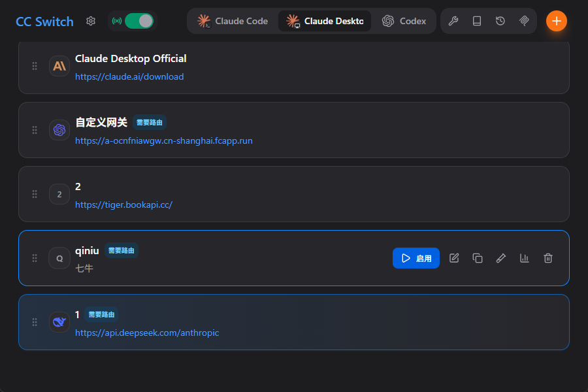Select the qiniu provider name
Viewport: 588px width, 392px height.
pos(87,251)
